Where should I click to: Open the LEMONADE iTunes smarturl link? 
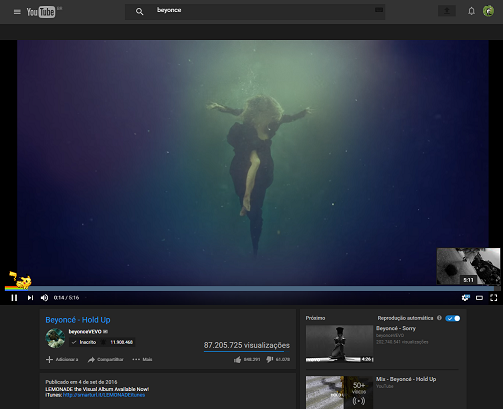click(x=104, y=395)
